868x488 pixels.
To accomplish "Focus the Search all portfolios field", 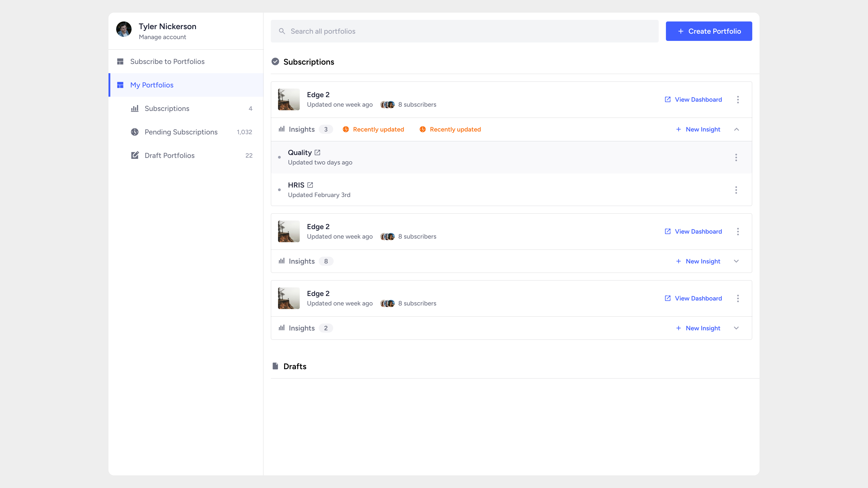I will point(464,31).
